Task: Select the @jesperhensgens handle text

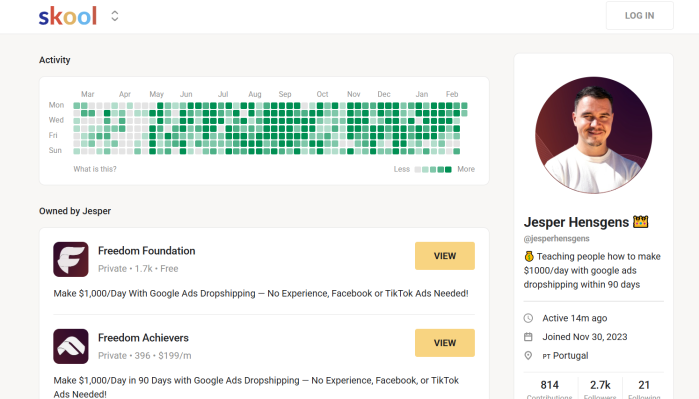Action: click(556, 239)
